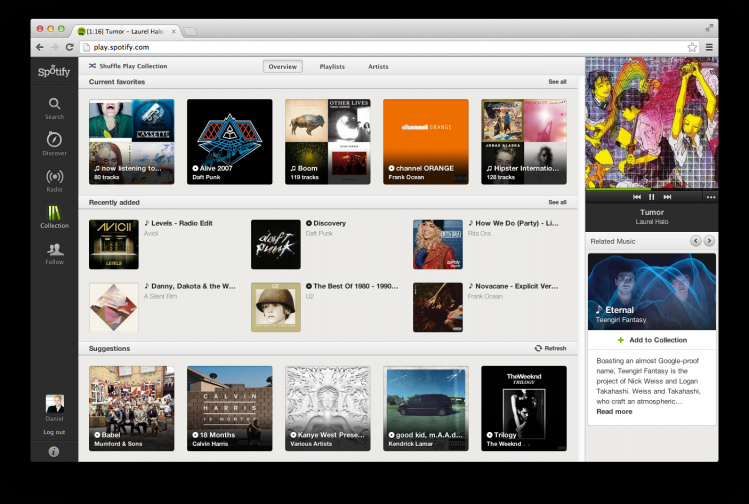Show next Related Music item
Image resolution: width=749 pixels, height=504 pixels.
pyautogui.click(x=709, y=241)
